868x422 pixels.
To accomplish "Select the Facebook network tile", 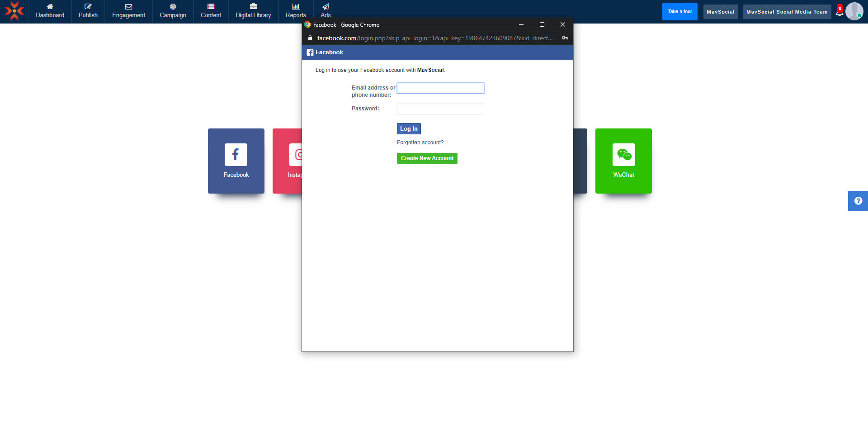I will (236, 161).
